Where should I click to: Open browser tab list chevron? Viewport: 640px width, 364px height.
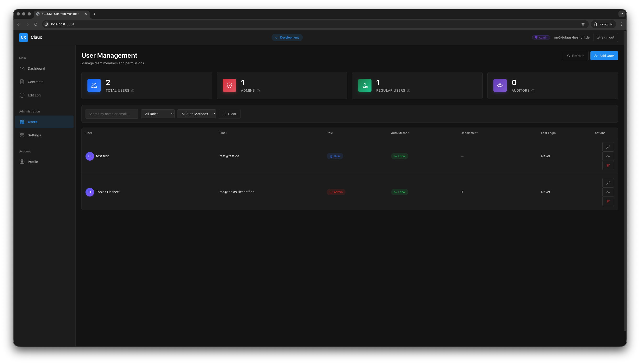click(622, 14)
